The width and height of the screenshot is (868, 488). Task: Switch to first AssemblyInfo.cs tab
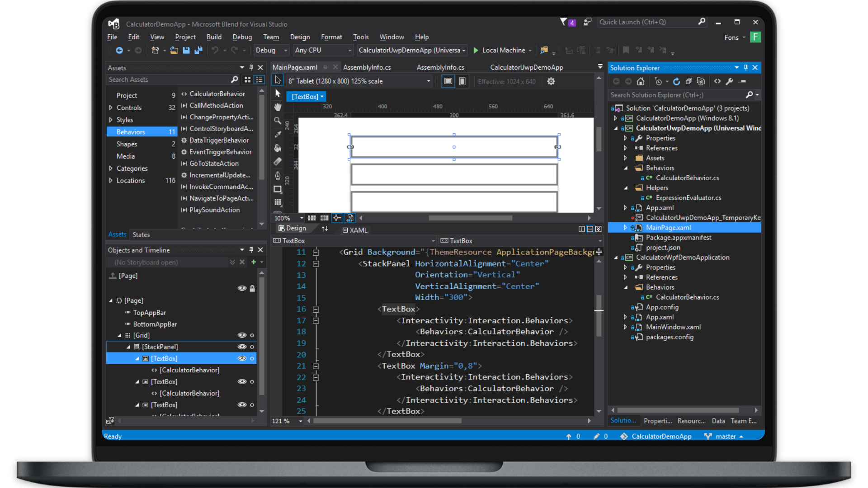[x=367, y=67]
